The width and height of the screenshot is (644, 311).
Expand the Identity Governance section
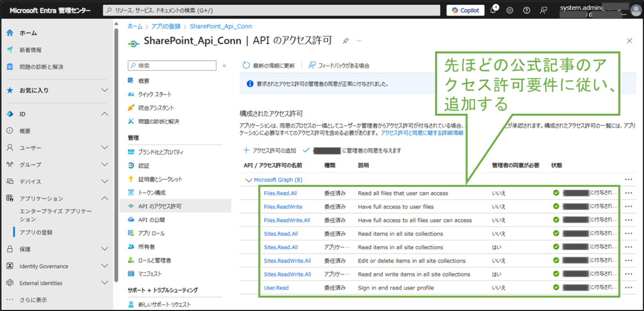coord(105,266)
